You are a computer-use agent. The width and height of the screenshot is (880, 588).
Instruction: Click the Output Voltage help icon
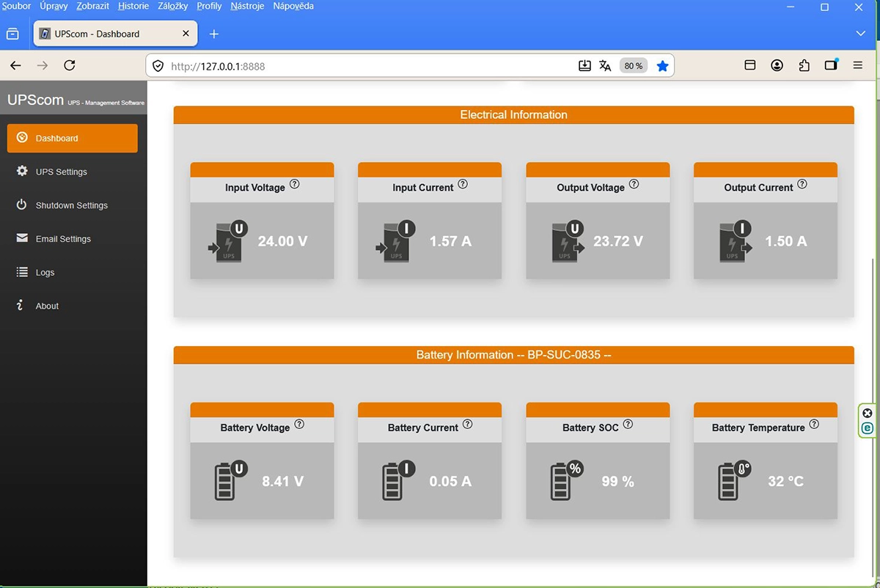tap(634, 184)
